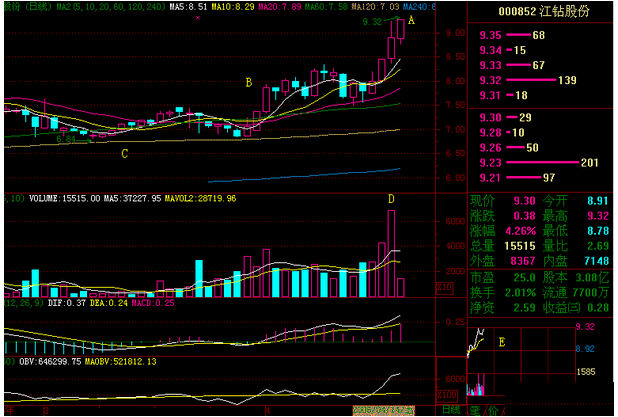Click the order volume 201 in the bid list
This screenshot has width=618, height=417.
click(x=590, y=162)
